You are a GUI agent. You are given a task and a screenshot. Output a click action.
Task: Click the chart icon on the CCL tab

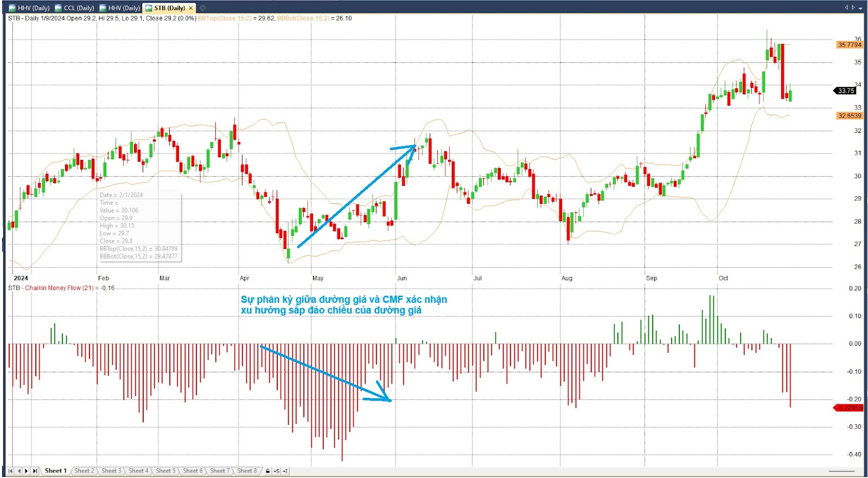pos(59,8)
